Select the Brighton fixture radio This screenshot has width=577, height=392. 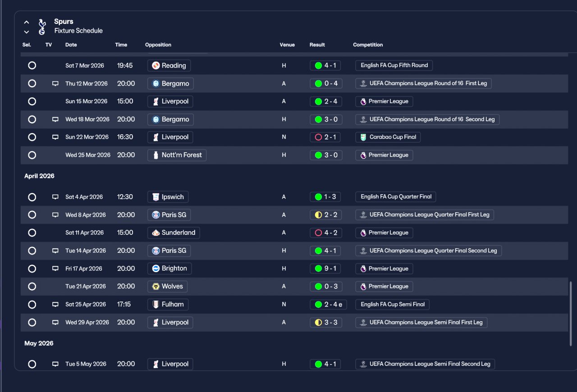point(32,269)
